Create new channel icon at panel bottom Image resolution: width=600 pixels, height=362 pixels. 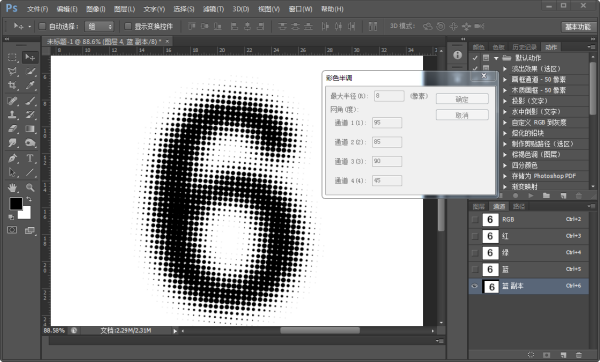point(563,355)
